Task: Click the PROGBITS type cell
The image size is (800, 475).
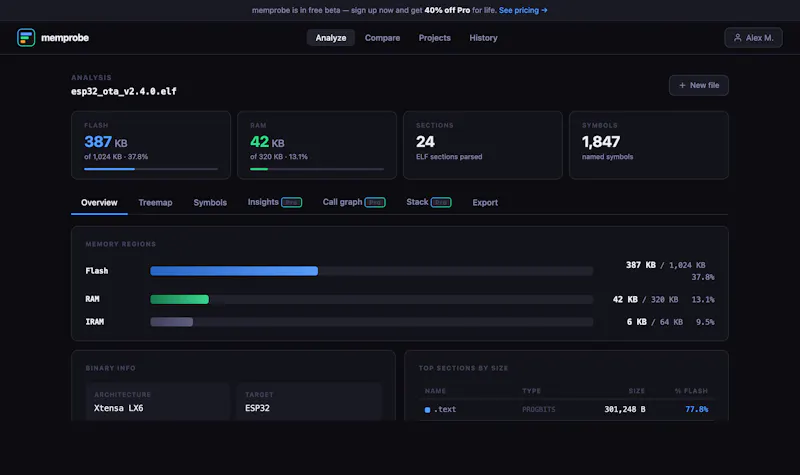Action: coord(538,409)
